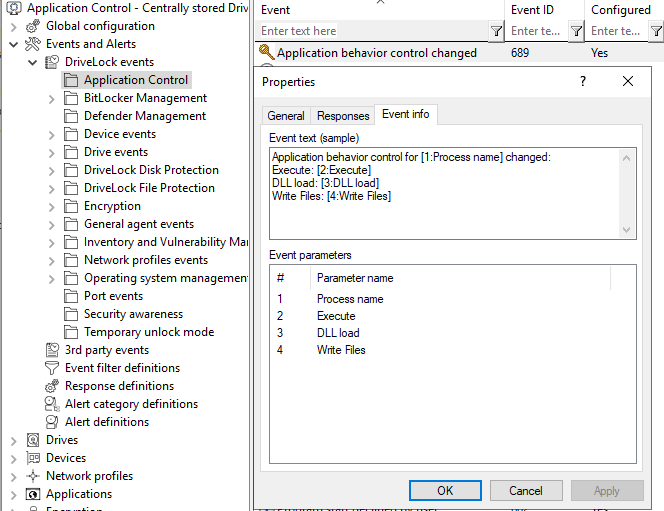Image resolution: width=664 pixels, height=511 pixels.
Task: Click the Global configuration gears icon
Action: (x=33, y=26)
